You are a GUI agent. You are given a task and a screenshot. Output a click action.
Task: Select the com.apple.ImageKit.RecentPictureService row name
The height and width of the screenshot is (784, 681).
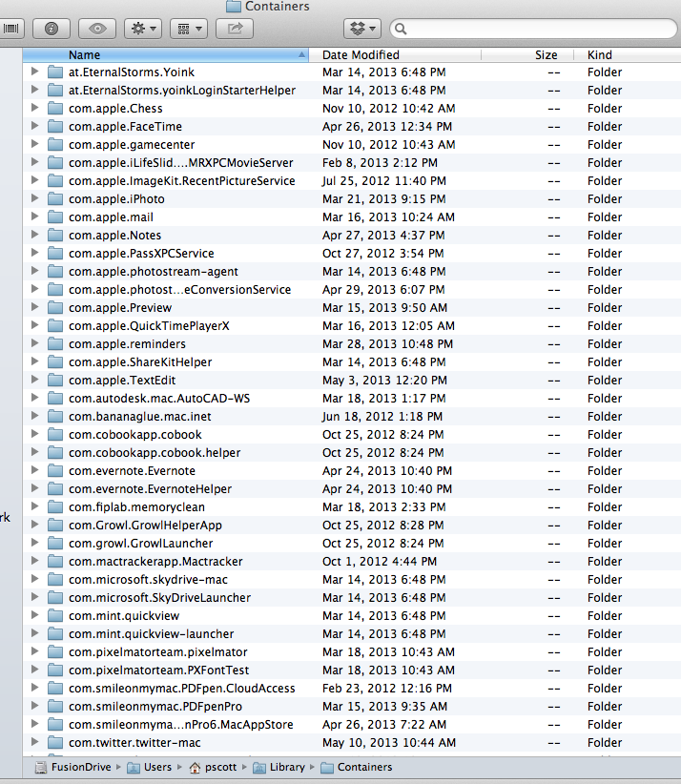click(182, 181)
